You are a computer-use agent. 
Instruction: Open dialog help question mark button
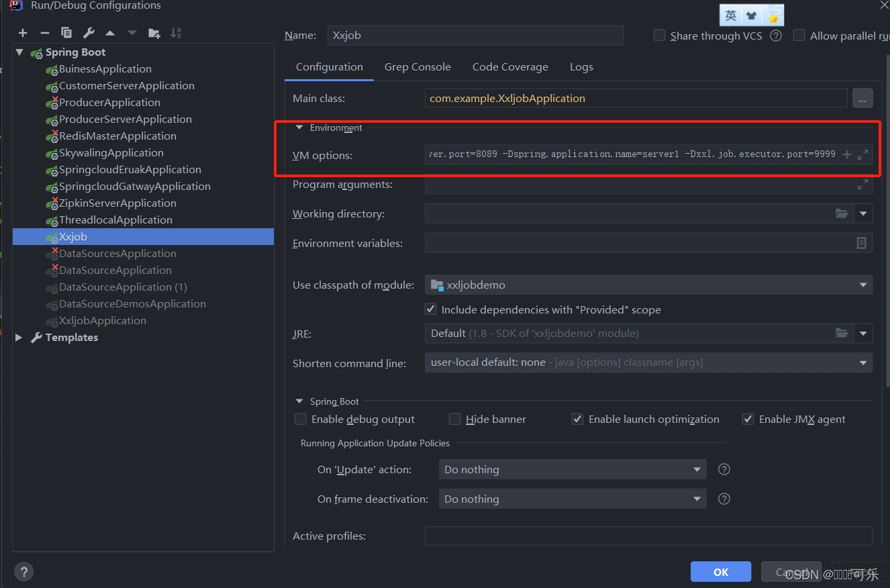[x=23, y=571]
